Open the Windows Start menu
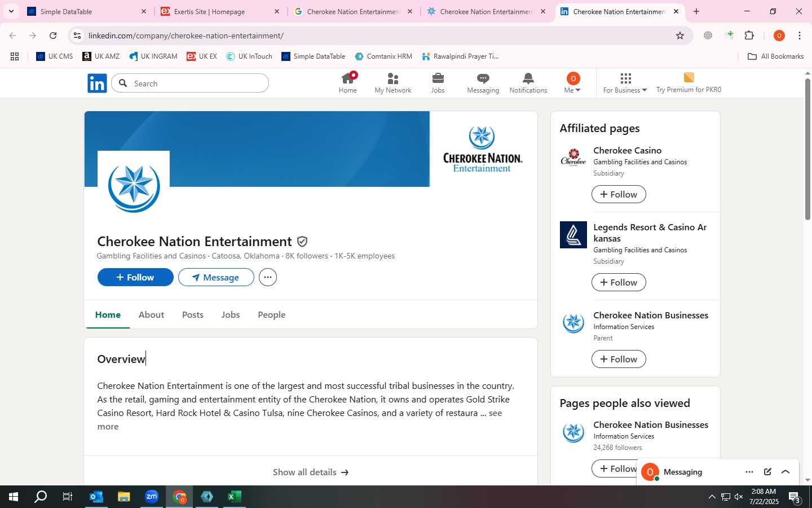The height and width of the screenshot is (508, 812). tap(14, 497)
